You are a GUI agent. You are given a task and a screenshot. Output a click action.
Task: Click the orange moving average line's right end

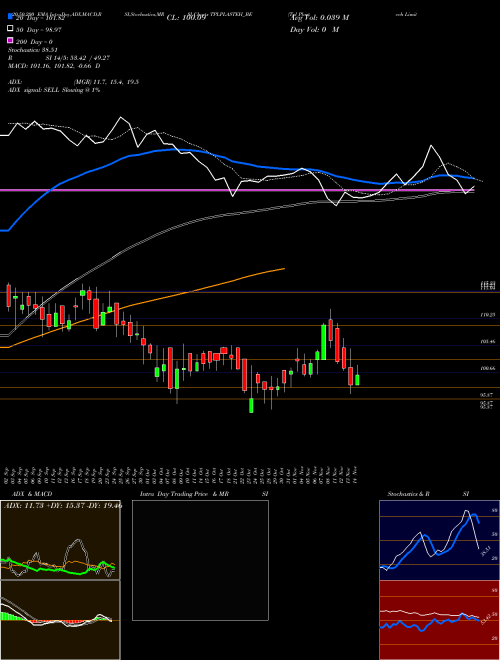(x=284, y=269)
